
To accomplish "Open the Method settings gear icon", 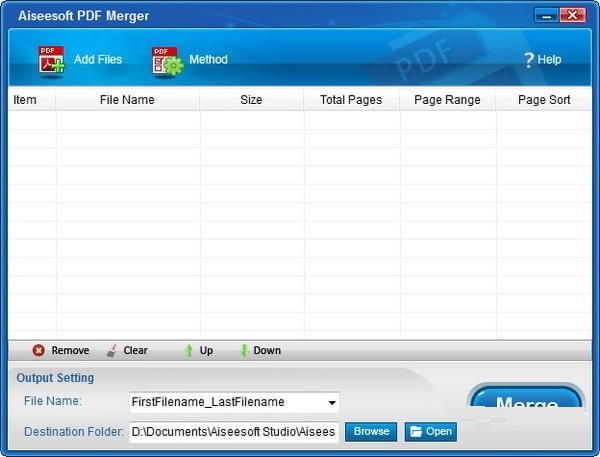I will pyautogui.click(x=167, y=61).
